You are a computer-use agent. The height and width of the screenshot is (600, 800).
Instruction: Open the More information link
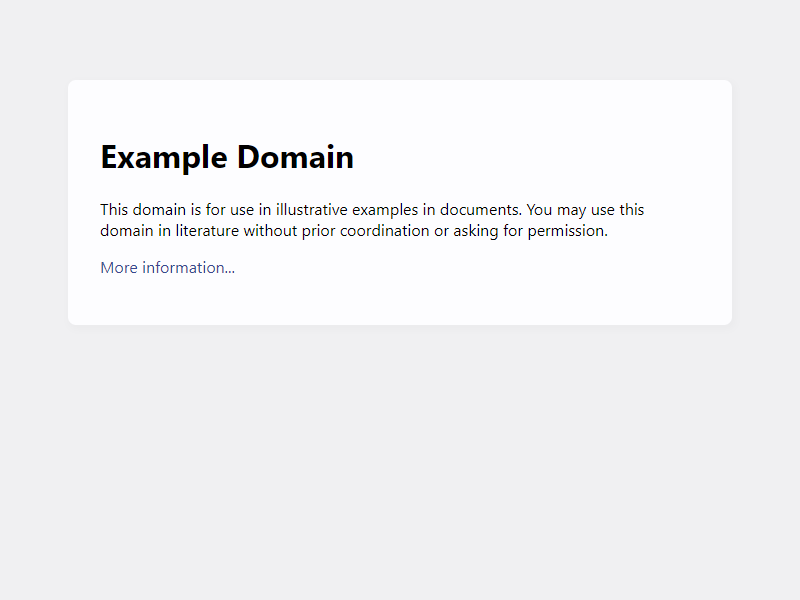[x=167, y=268]
